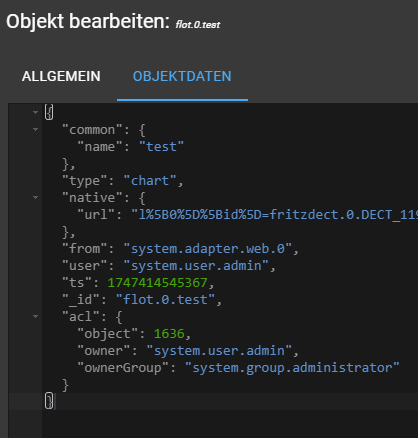
Task: Collapse the "common" block fold arrow
Action: [x=35, y=129]
